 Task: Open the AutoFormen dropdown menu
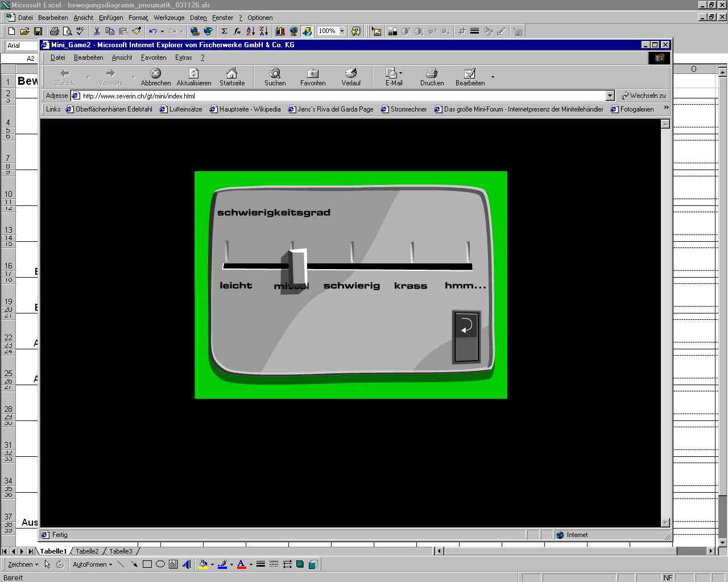tap(92, 564)
